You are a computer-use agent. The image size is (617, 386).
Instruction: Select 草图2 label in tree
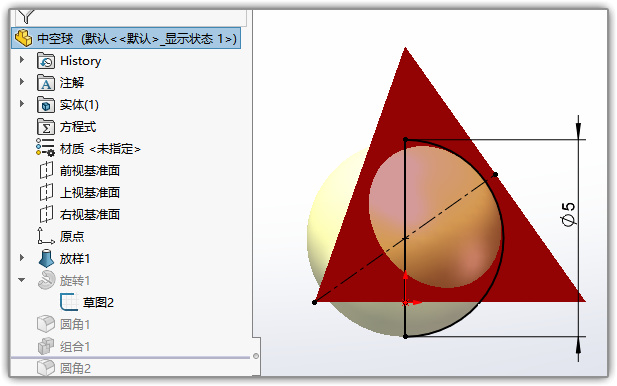coord(98,303)
